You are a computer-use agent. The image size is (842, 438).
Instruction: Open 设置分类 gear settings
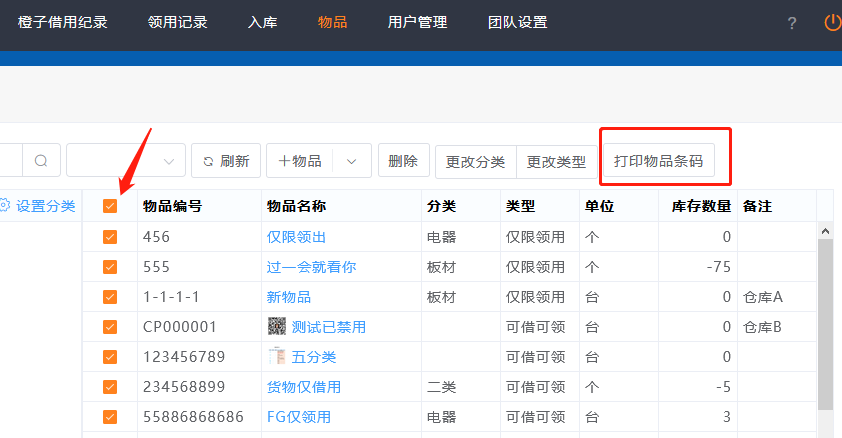(38, 206)
